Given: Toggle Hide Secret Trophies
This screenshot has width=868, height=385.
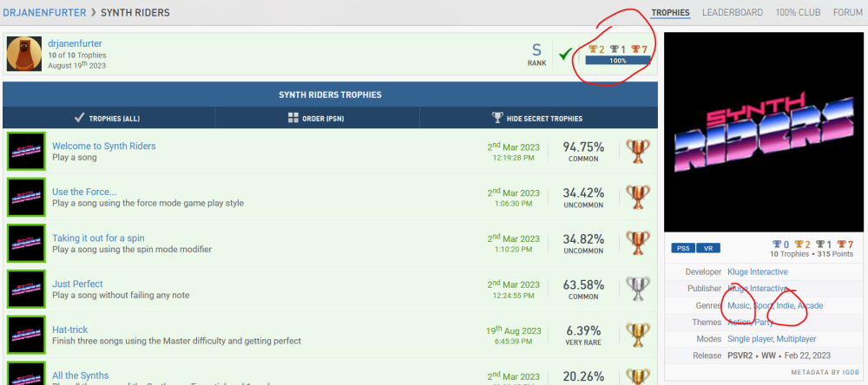Looking at the screenshot, I should point(538,118).
